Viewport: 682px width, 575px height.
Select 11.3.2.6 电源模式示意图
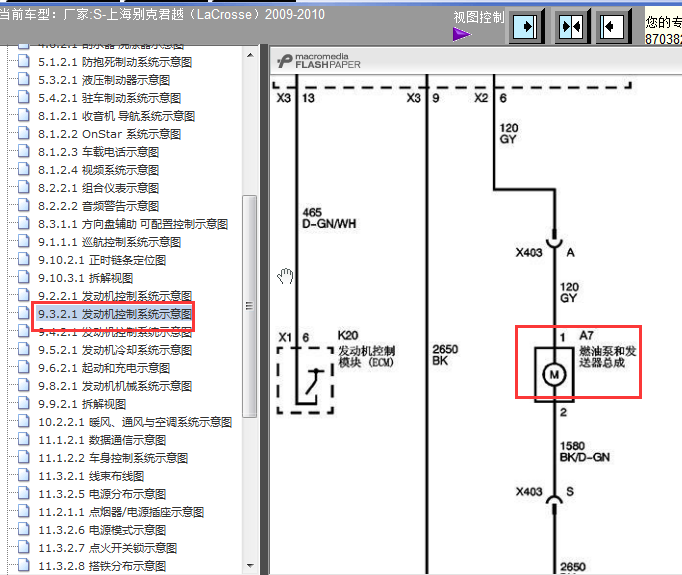102,530
